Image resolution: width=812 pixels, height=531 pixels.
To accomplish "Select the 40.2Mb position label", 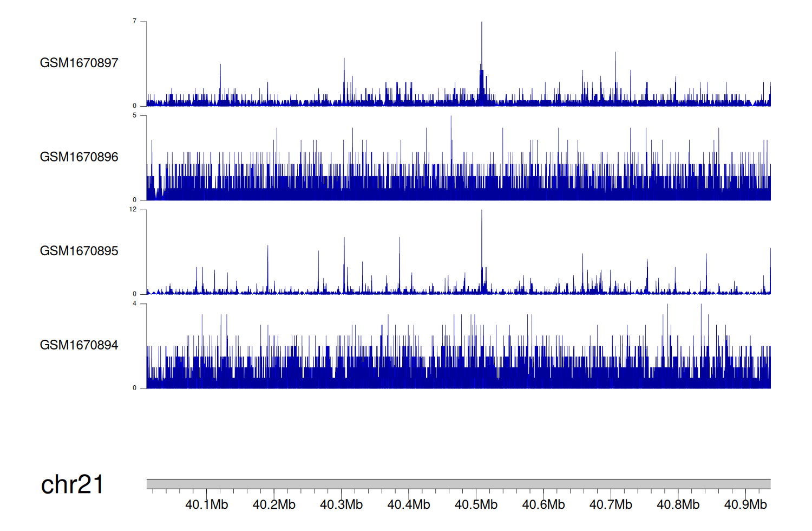I will point(274,505).
